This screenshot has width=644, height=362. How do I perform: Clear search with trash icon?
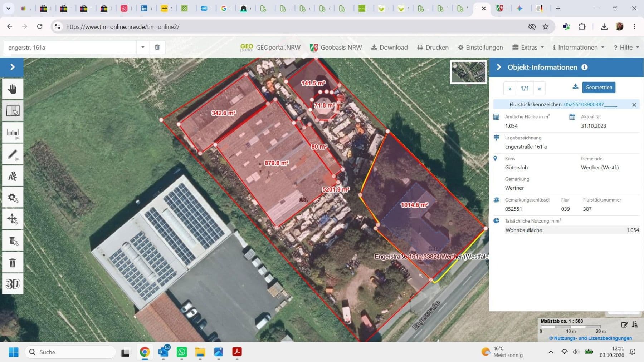[157, 47]
